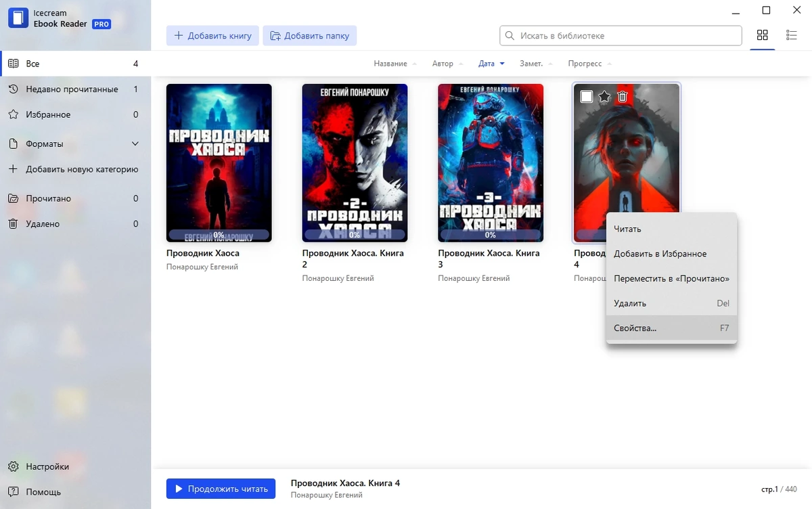812x509 pixels.
Task: Open Удалено trash category
Action: [73, 223]
